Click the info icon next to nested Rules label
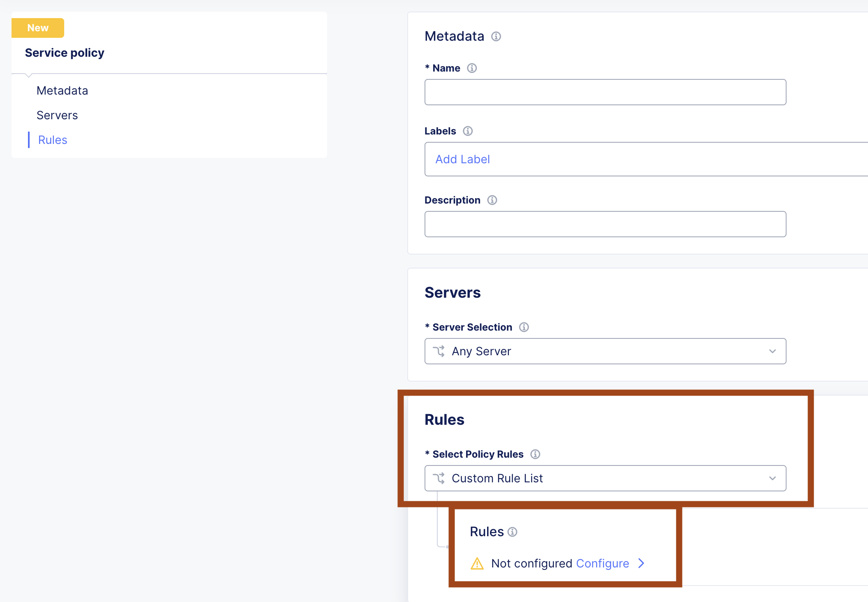 (x=512, y=532)
